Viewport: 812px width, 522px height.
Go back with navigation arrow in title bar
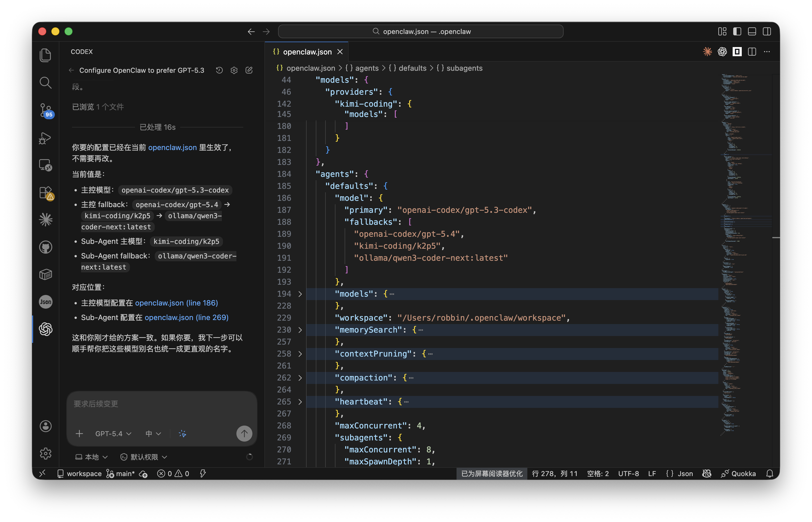[x=251, y=32]
